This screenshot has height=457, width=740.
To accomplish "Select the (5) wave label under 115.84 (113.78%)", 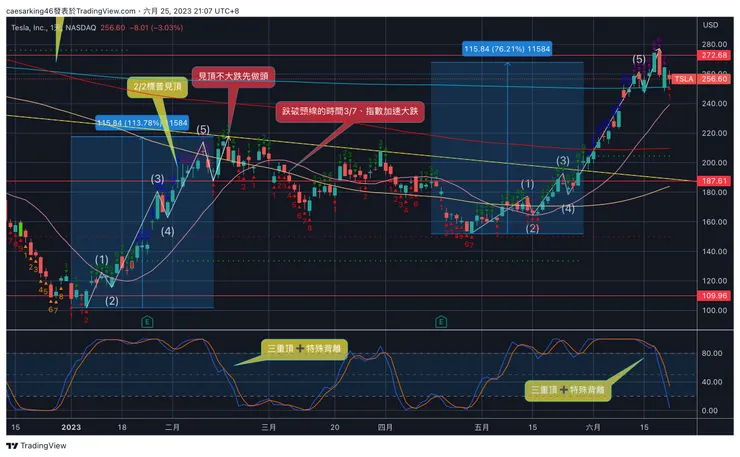I will pos(203,129).
